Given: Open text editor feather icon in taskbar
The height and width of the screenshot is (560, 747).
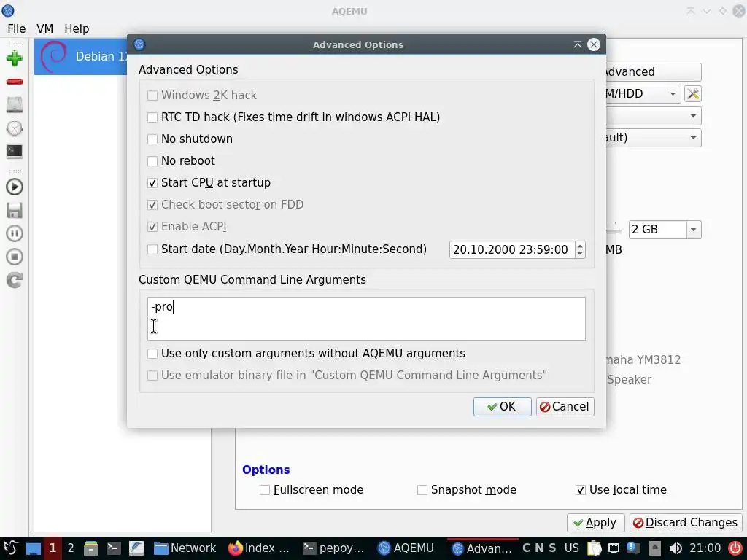Looking at the screenshot, I should click(x=136, y=548).
